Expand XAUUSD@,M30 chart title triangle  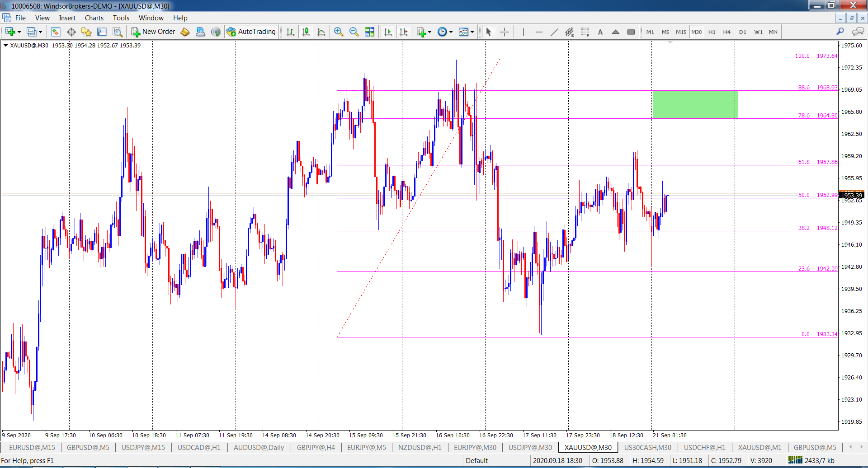tap(5, 45)
